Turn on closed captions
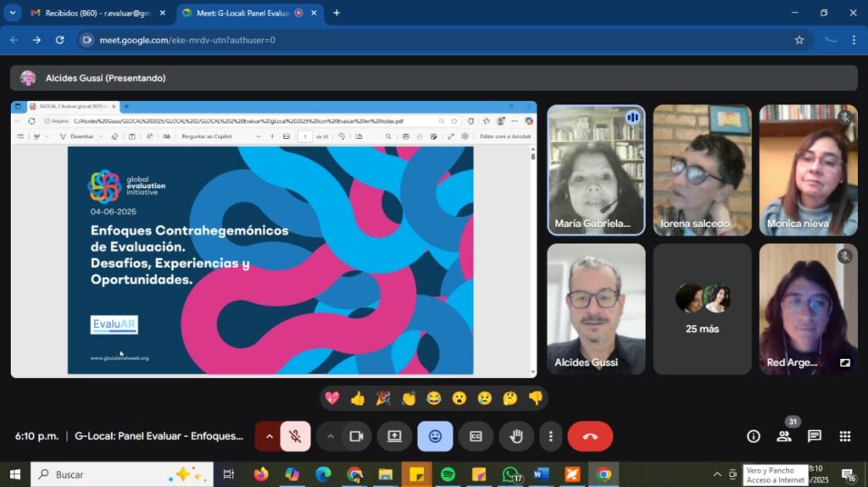This screenshot has height=487, width=868. tap(476, 436)
